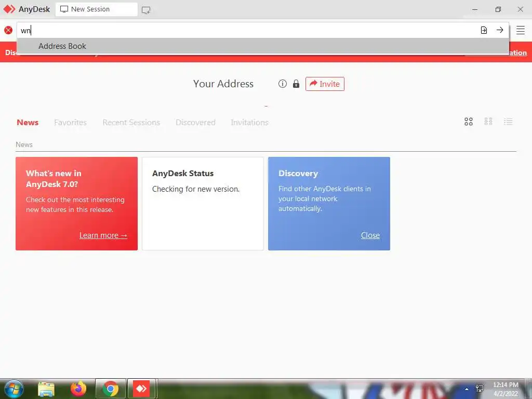Click the connect arrow icon
This screenshot has width=532, height=399.
(500, 30)
